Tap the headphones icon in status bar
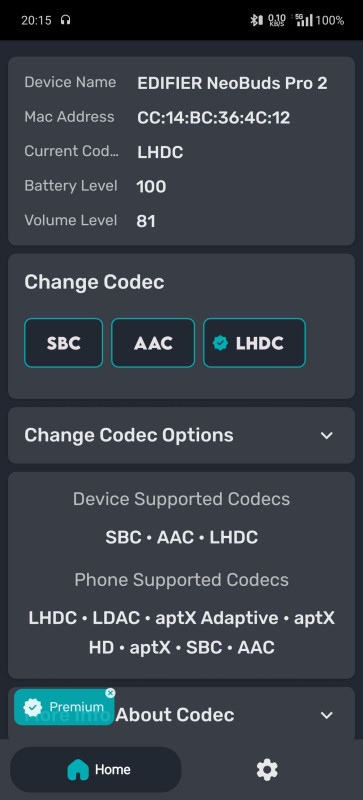The height and width of the screenshot is (800, 363). pyautogui.click(x=65, y=20)
